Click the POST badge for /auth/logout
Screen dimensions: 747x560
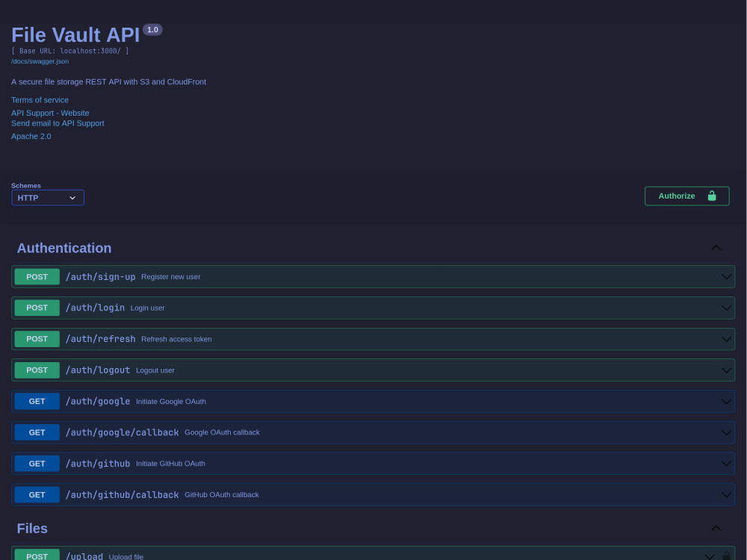(x=37, y=370)
